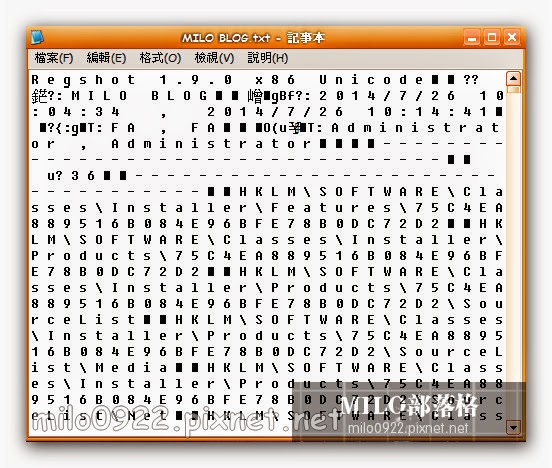Click the Notepad icon in the title bar
552x468 pixels.
(x=37, y=37)
